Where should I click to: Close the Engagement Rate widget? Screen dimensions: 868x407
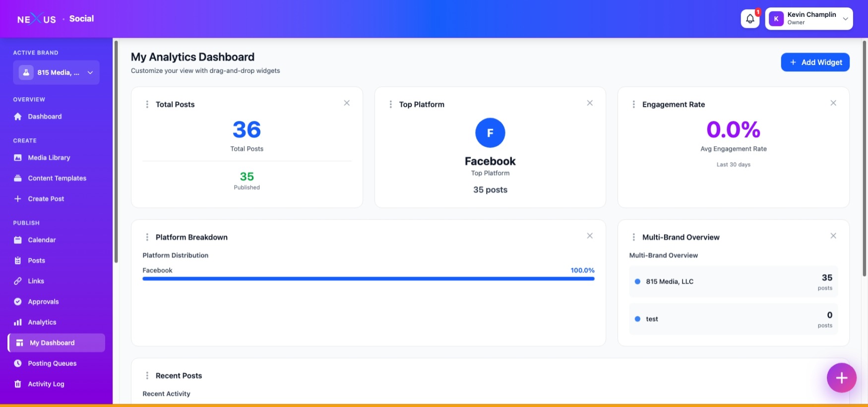pyautogui.click(x=833, y=103)
